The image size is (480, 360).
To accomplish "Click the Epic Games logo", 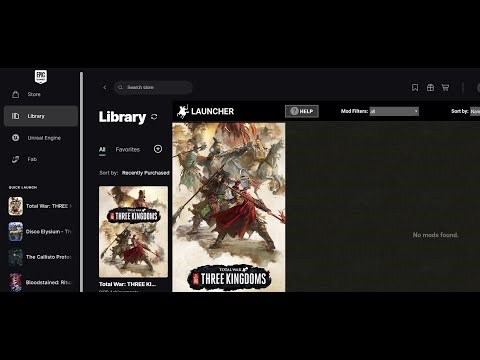I will (x=41, y=77).
